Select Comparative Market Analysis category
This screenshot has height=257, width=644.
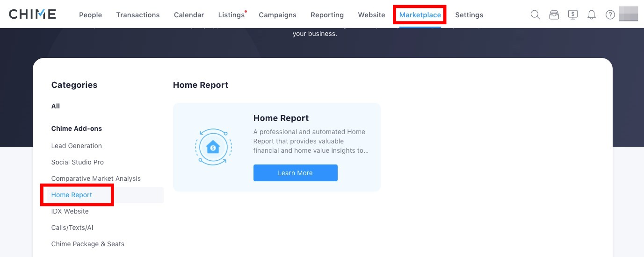pos(96,178)
